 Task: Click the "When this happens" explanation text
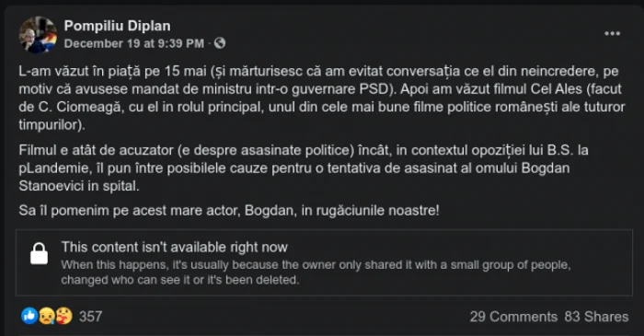(x=316, y=272)
